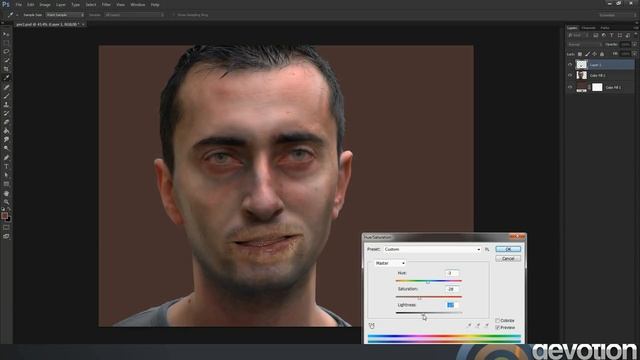Click on-image adjustment hand icon
This screenshot has width=640, height=360.
[371, 326]
